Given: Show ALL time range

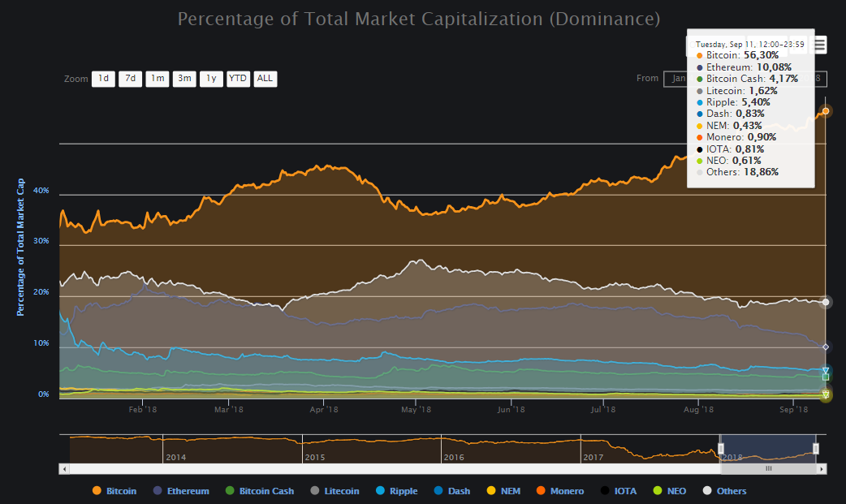Looking at the screenshot, I should (x=265, y=79).
